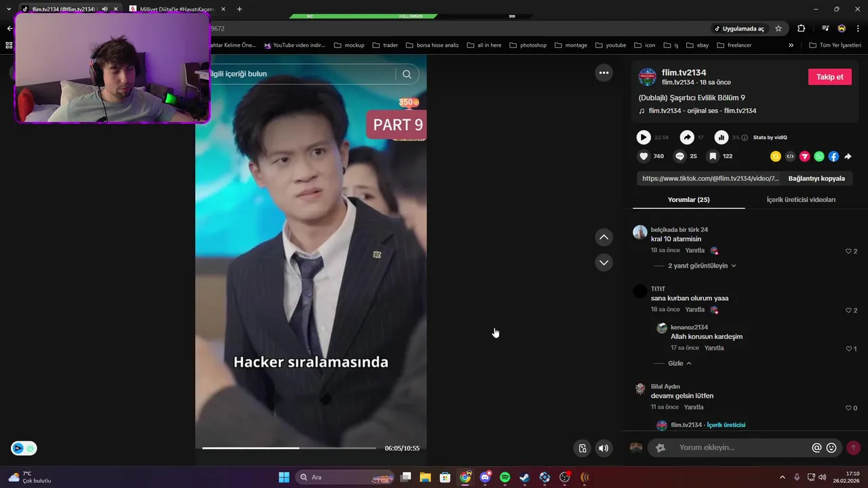
Task: Mute the video with the speaker button
Action: (604, 448)
